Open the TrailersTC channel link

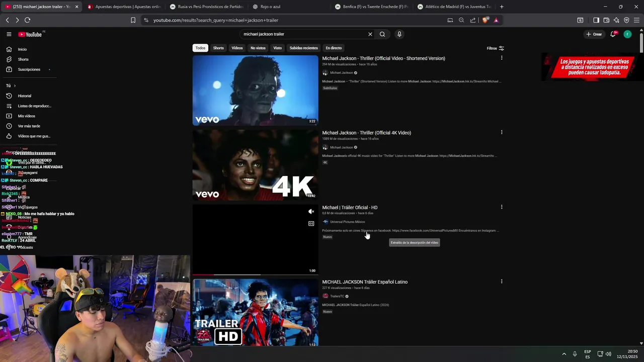pyautogui.click(x=337, y=296)
